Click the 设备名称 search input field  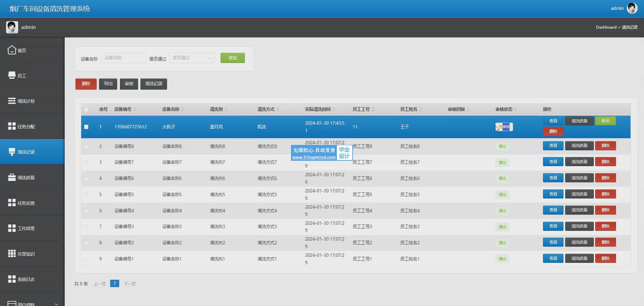123,58
